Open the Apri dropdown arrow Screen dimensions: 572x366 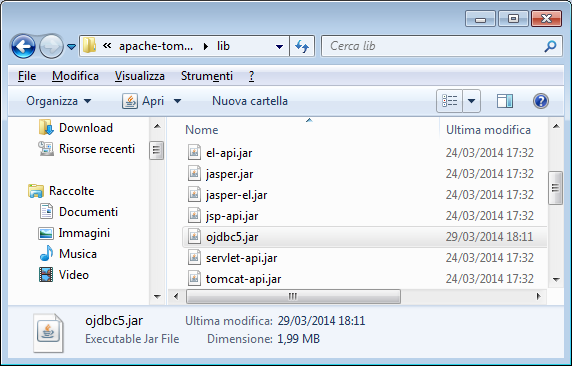click(x=177, y=101)
